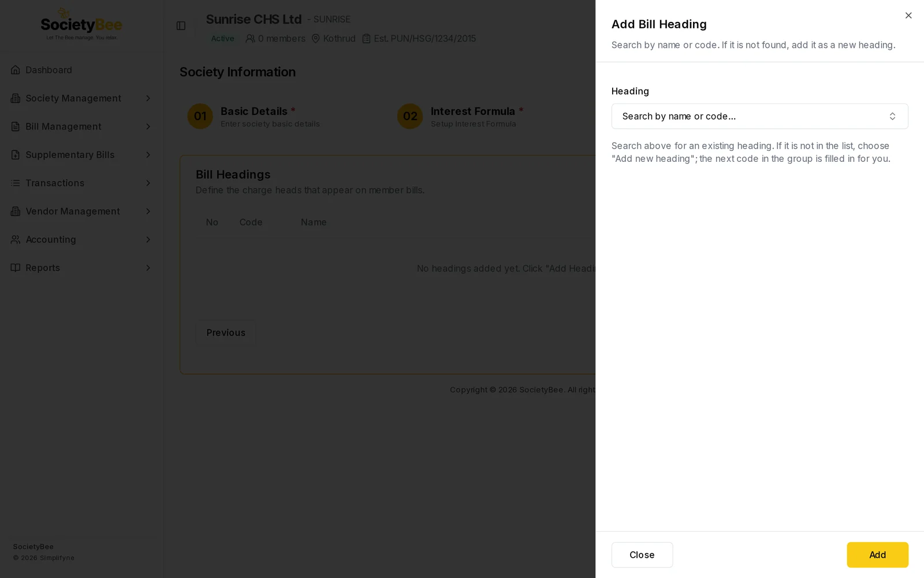This screenshot has height=578, width=924.
Task: Click the Heading field label
Action: (x=630, y=91)
